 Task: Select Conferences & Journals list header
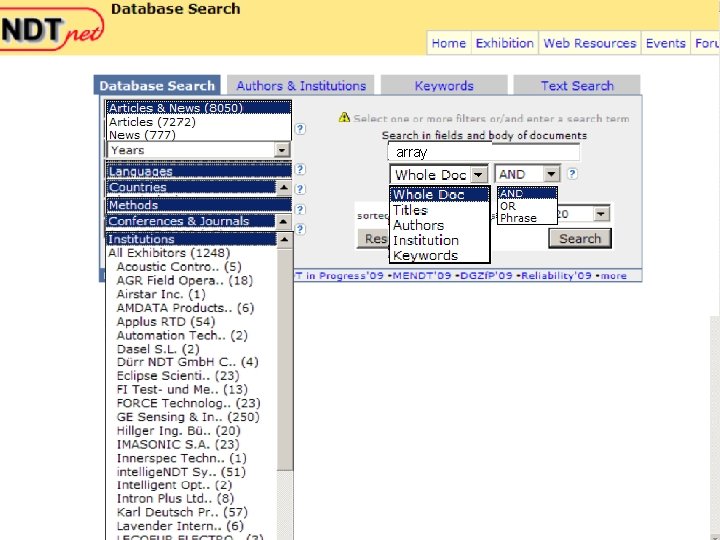(x=191, y=221)
